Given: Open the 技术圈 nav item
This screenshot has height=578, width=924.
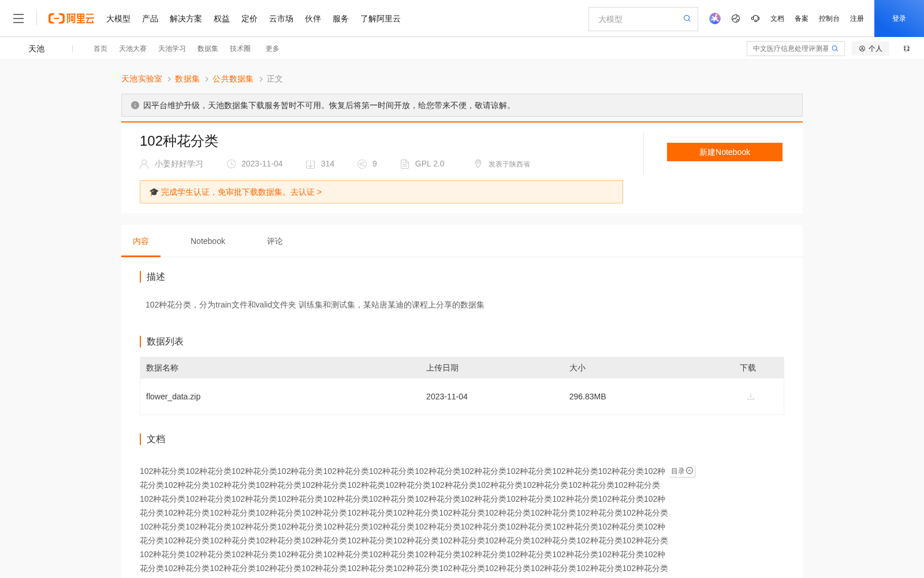Looking at the screenshot, I should tap(240, 49).
